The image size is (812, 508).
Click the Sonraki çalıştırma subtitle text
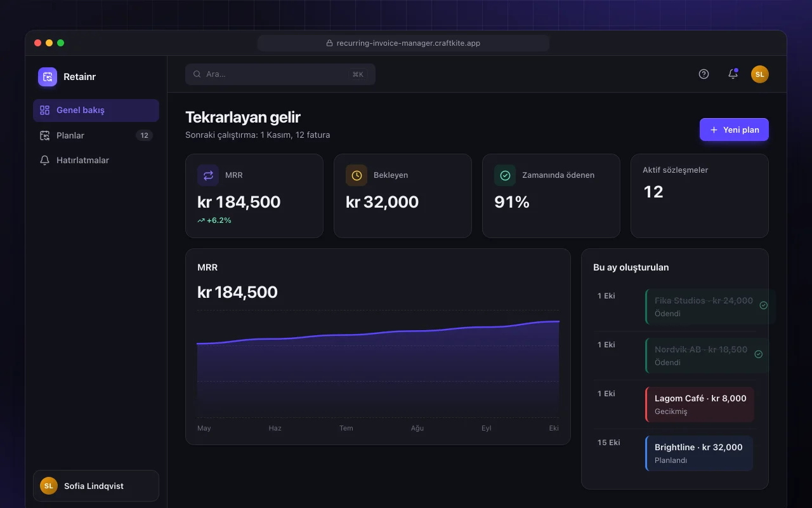click(258, 135)
